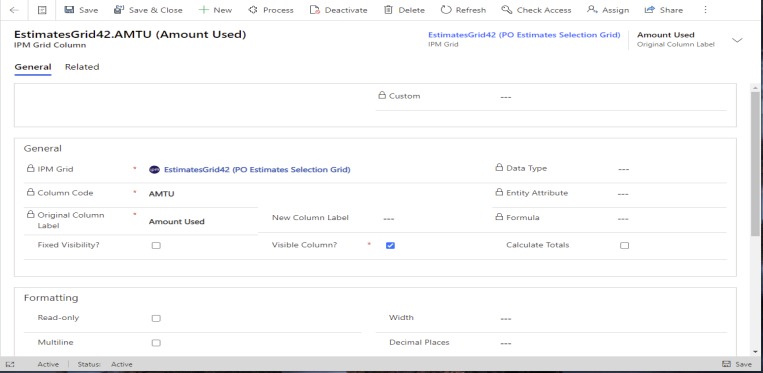This screenshot has height=373, width=763.
Task: Click the lock icon beside Custom field
Action: point(382,95)
